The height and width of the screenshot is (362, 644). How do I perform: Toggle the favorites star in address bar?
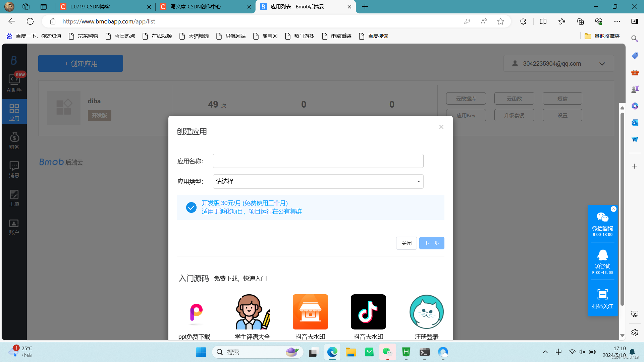[x=500, y=21]
